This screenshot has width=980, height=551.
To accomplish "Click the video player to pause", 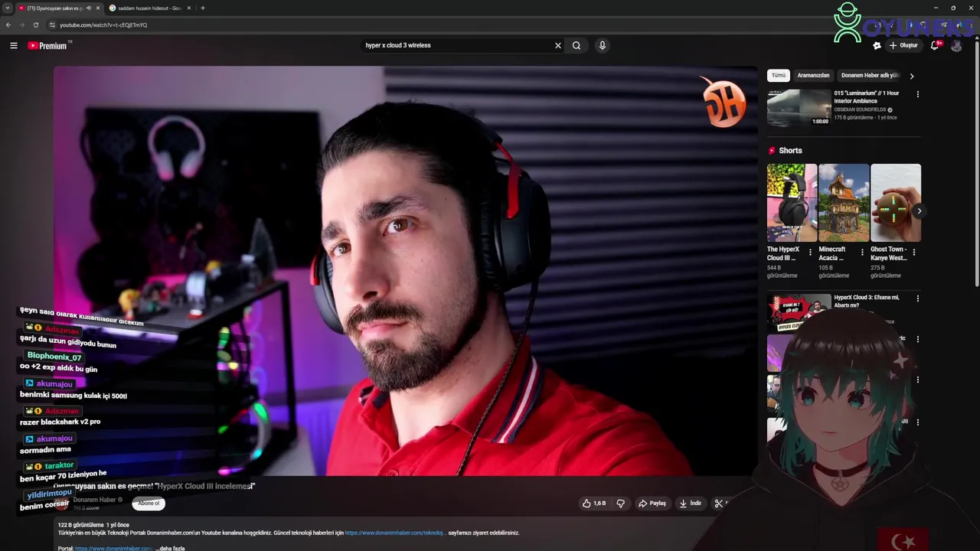I will coord(406,271).
